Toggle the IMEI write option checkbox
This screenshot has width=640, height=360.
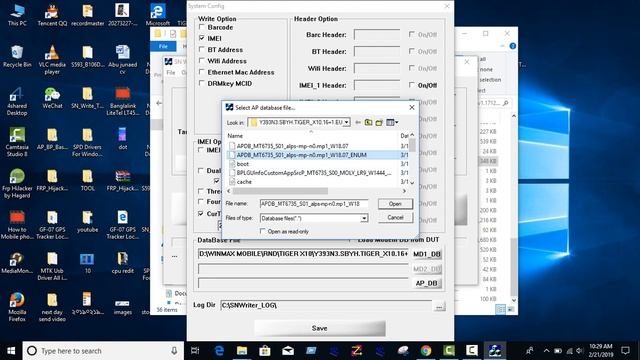click(x=202, y=38)
